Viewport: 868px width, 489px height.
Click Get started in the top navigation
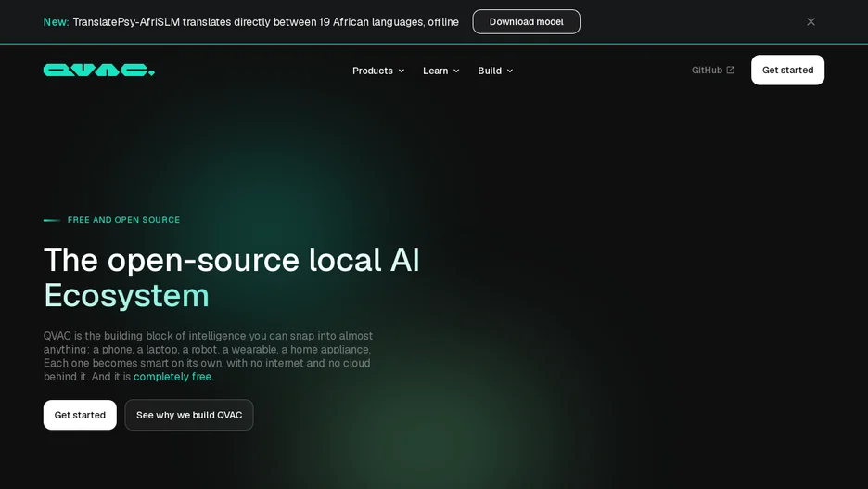coord(787,70)
